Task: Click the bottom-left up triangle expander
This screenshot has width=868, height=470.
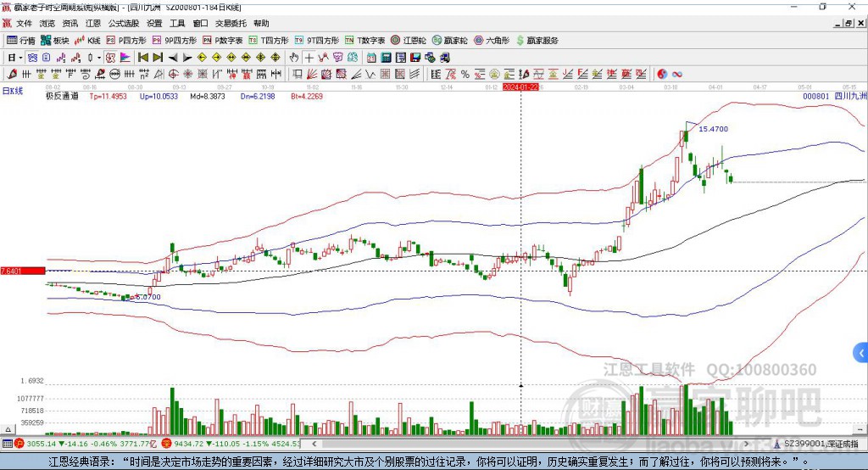Action: [8, 429]
